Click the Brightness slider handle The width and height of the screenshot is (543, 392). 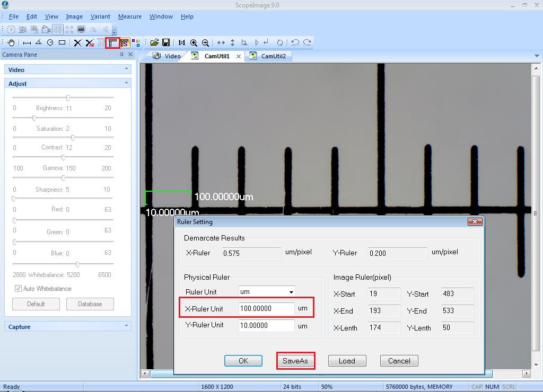tap(68, 98)
